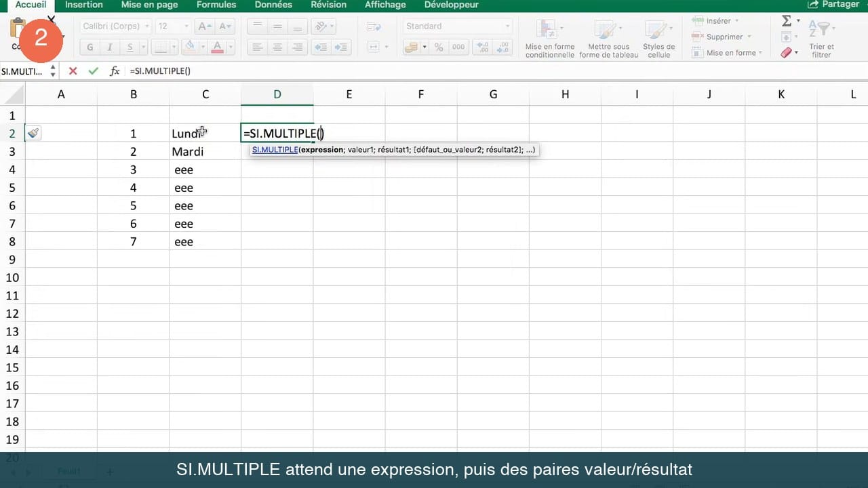
Task: Switch to Mise en page tab
Action: tap(149, 5)
